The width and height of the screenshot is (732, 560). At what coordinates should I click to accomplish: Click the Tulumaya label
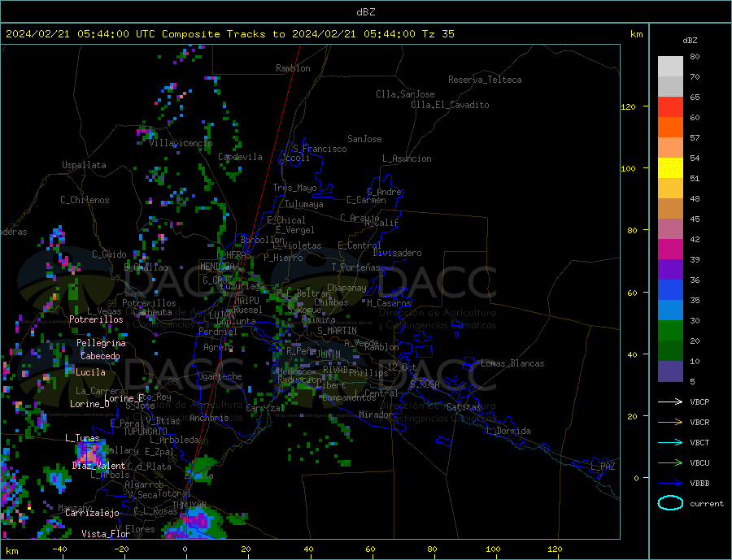click(304, 204)
